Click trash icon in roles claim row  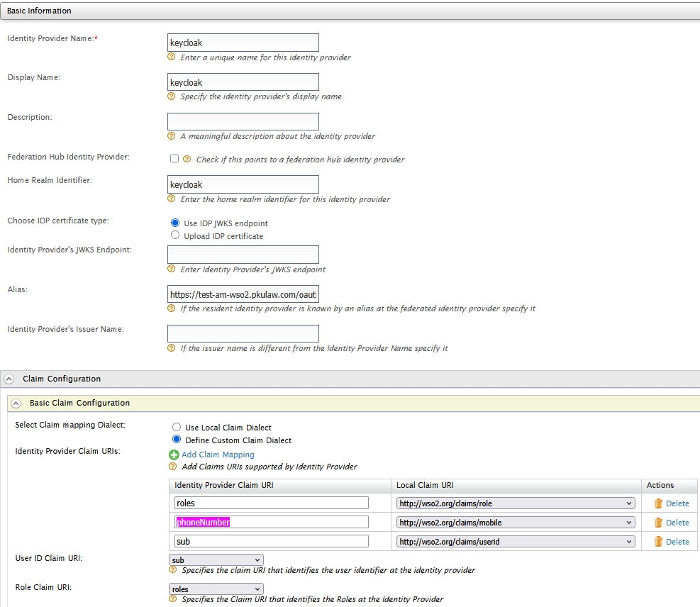point(658,503)
